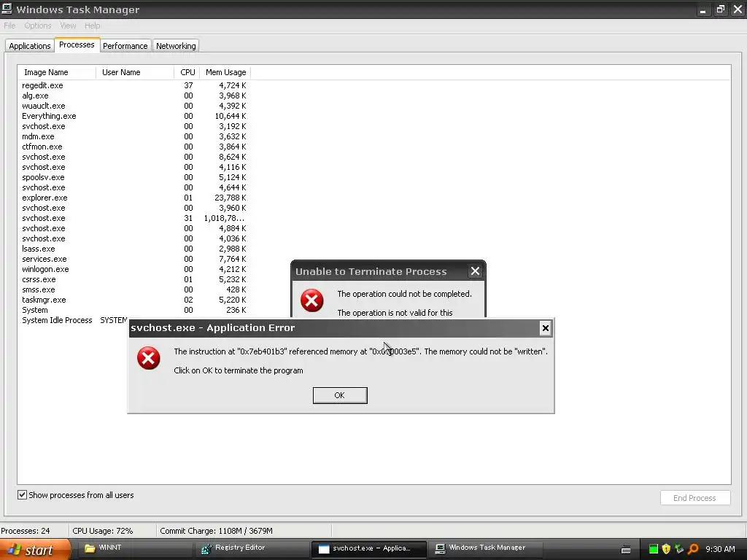Click the error message about memory "written"

[x=360, y=351]
